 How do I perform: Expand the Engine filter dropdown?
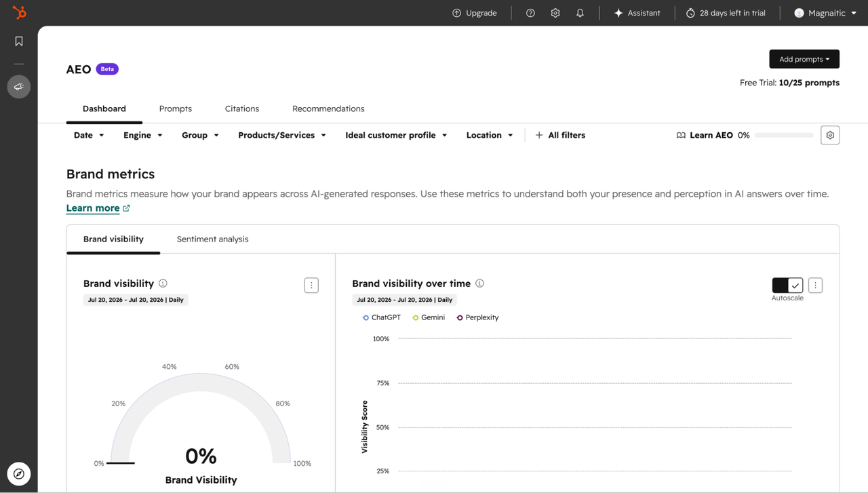pyautogui.click(x=143, y=135)
